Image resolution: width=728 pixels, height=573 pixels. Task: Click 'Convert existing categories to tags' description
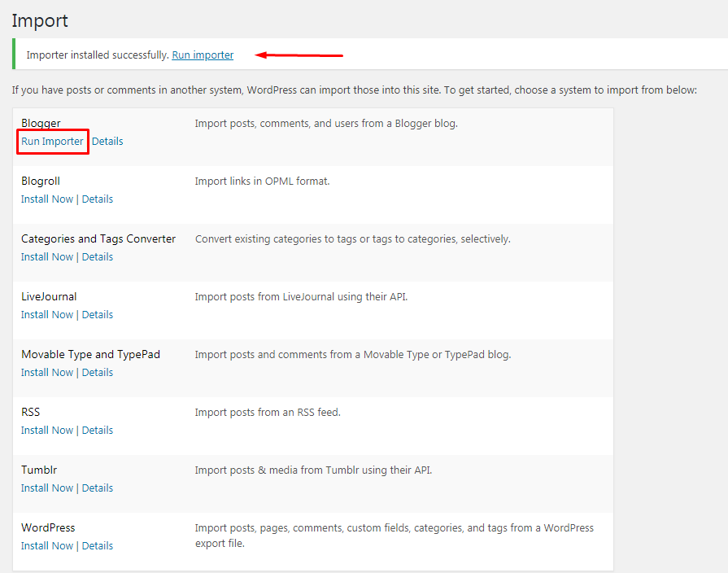tap(352, 238)
